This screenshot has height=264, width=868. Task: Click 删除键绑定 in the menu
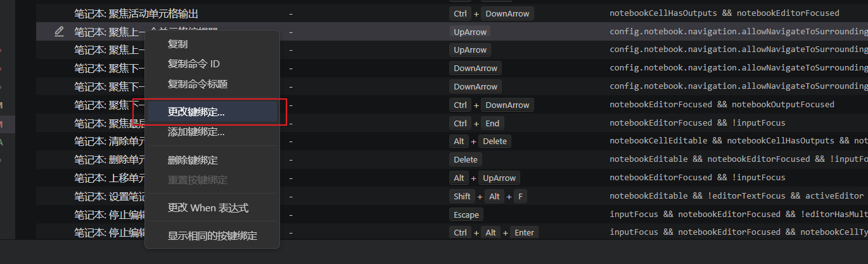[193, 160]
